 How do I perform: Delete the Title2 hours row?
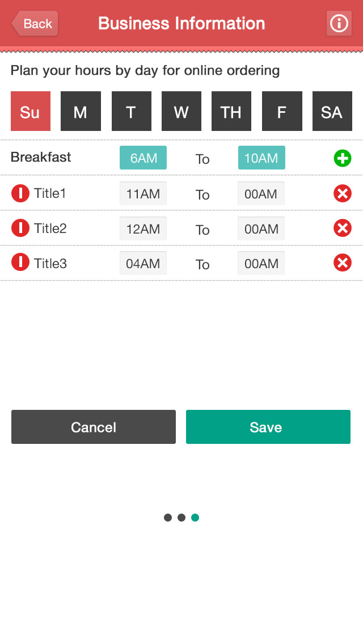click(343, 228)
